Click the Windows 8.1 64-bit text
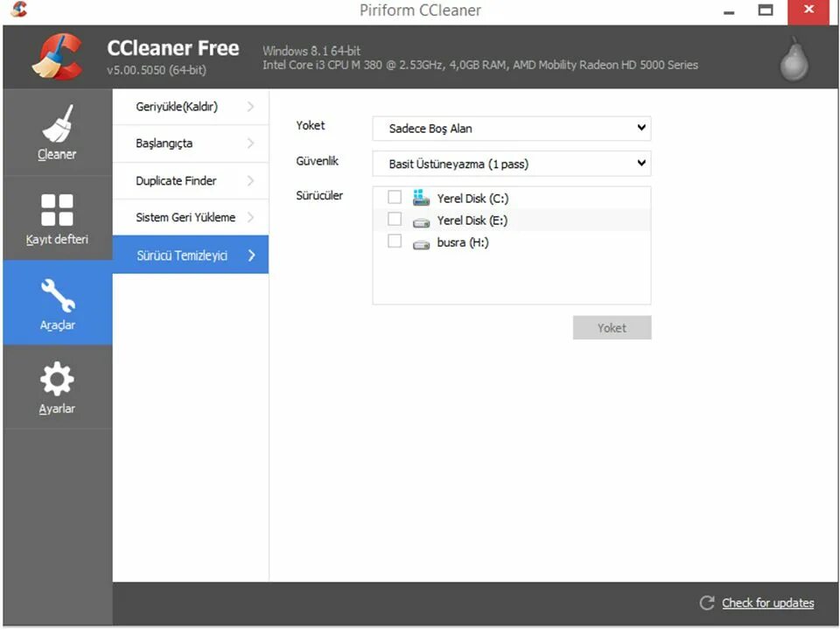The width and height of the screenshot is (840, 630). tap(311, 51)
